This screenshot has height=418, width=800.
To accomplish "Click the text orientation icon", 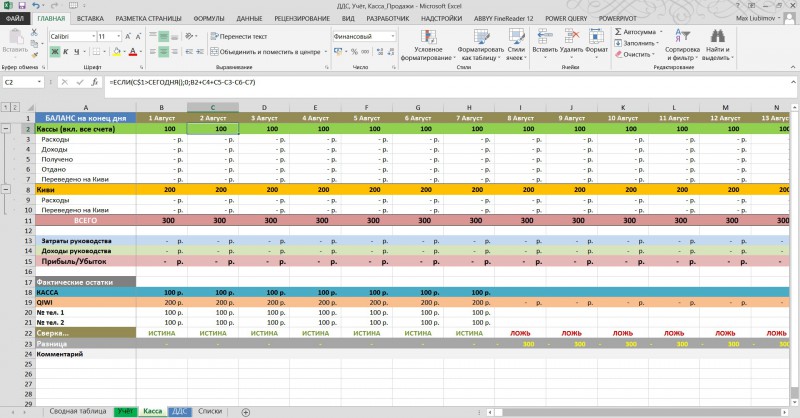I will [x=189, y=36].
